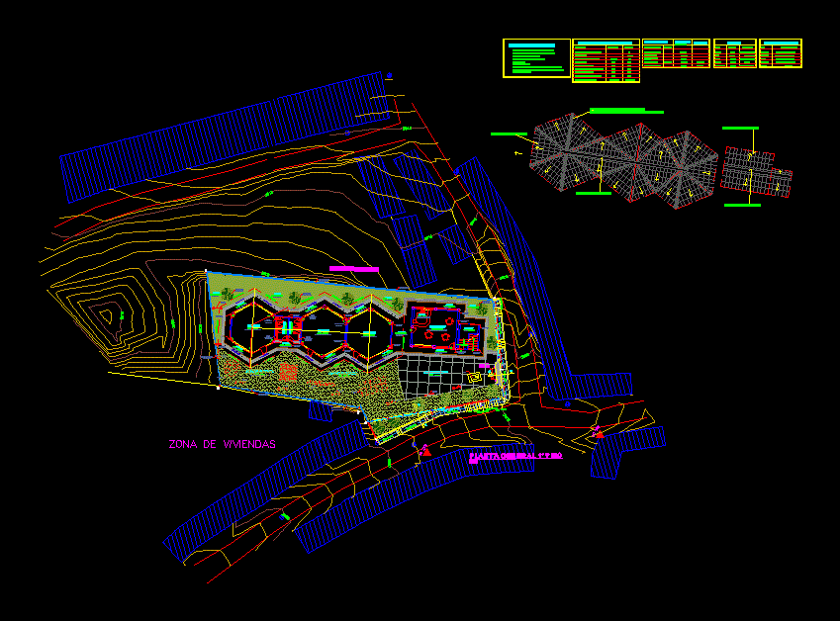Click the ZONA DE VIVIENDAS text label

point(222,445)
